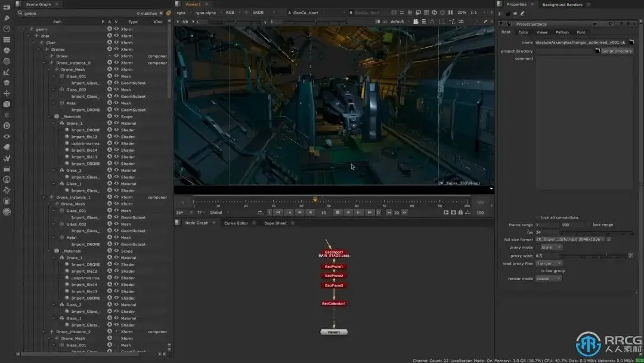Open the Draw nodes toolbar icon
The height and width of the screenshot is (363, 644).
7,18
